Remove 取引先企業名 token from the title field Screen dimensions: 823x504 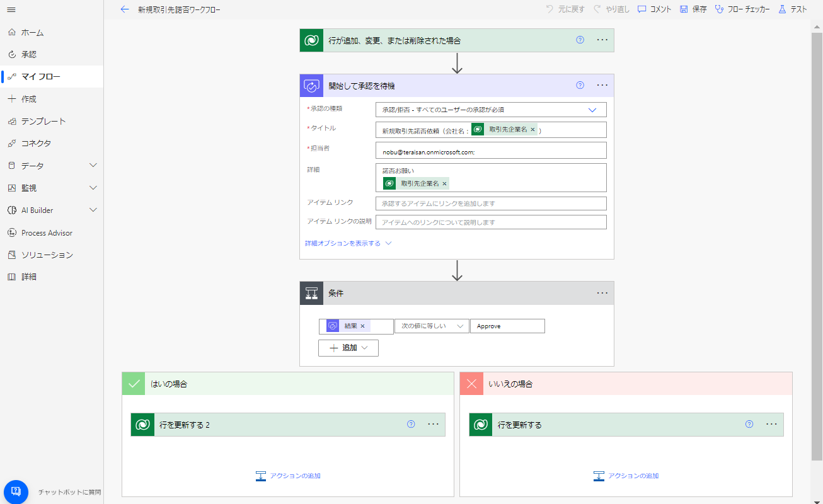532,130
